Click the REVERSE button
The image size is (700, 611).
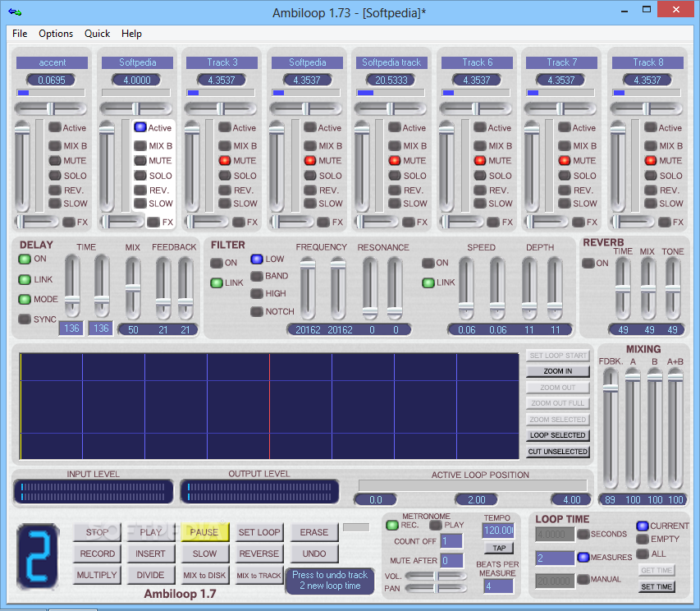[259, 554]
